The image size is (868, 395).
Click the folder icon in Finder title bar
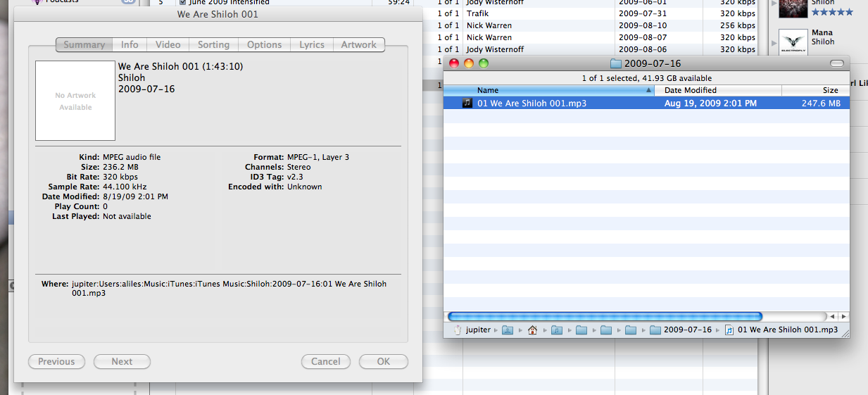point(616,63)
